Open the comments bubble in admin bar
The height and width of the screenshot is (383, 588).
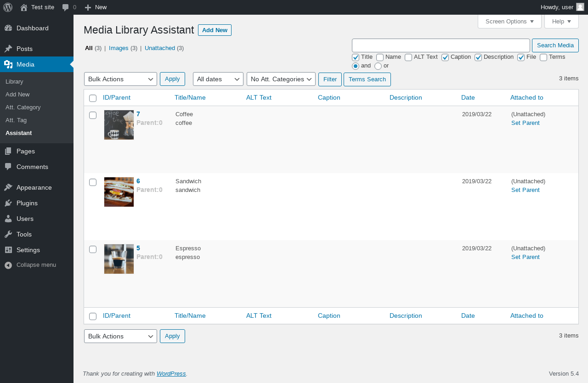[66, 7]
